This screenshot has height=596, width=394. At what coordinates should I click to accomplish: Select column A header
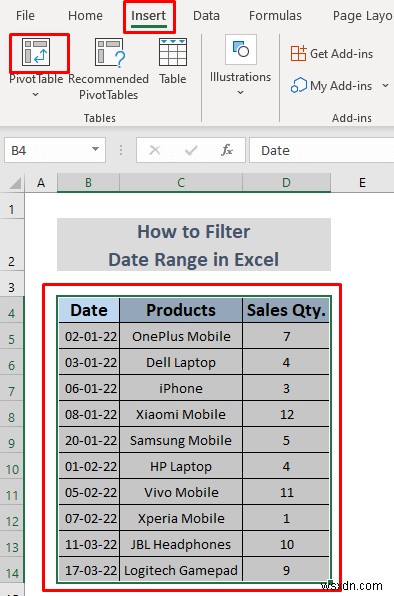[41, 183]
